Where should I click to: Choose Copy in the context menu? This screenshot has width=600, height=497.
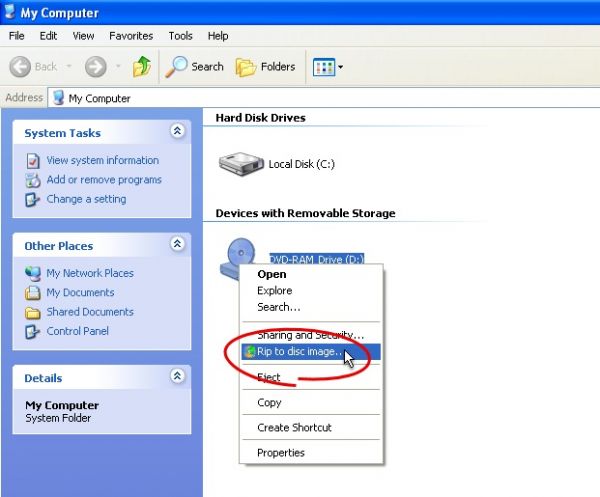pyautogui.click(x=311, y=402)
